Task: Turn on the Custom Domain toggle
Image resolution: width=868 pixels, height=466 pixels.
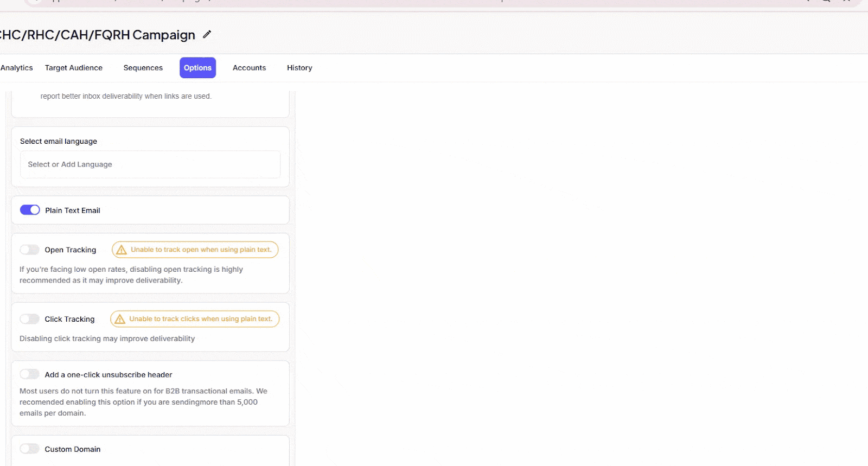Action: (30, 449)
